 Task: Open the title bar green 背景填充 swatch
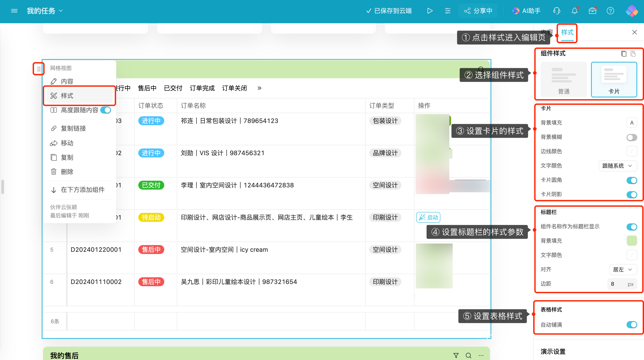tap(631, 241)
